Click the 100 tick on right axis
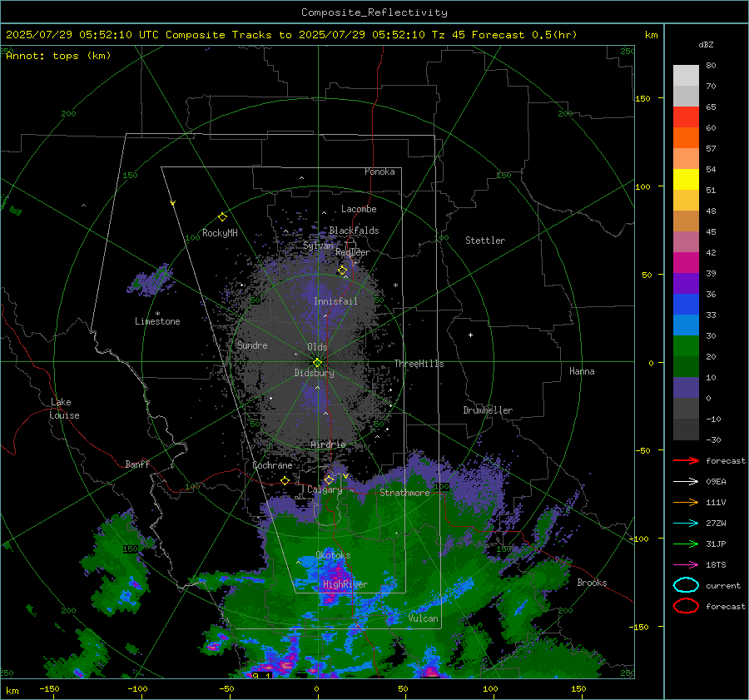The height and width of the screenshot is (700, 749). pyautogui.click(x=642, y=186)
